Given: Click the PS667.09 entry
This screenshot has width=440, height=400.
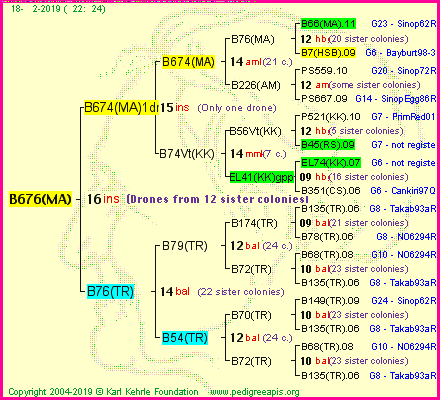Looking at the screenshot, I should [x=324, y=99].
